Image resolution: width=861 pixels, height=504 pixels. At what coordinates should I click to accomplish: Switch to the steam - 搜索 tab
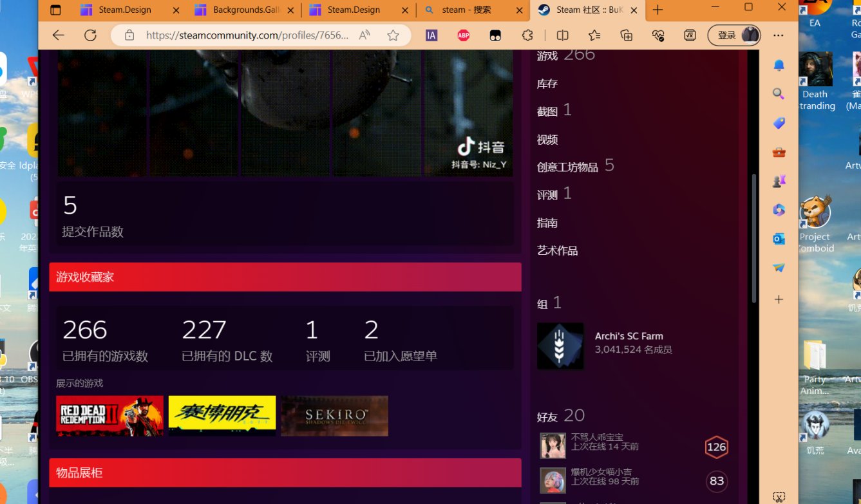click(x=473, y=10)
